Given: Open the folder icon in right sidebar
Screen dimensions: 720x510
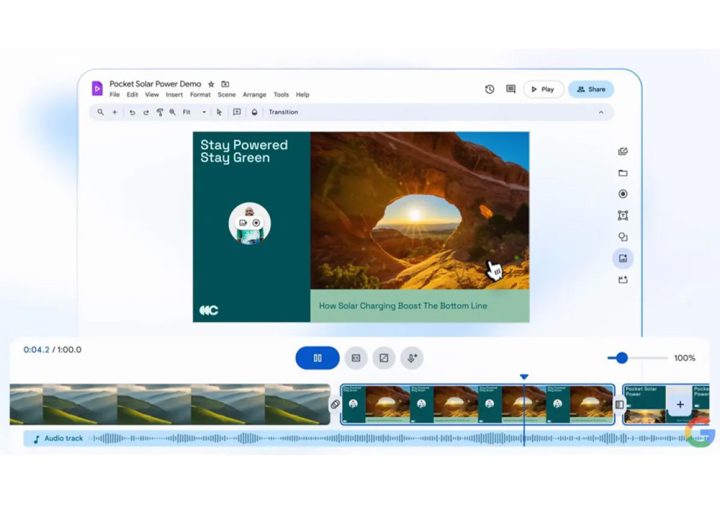Looking at the screenshot, I should point(623,173).
